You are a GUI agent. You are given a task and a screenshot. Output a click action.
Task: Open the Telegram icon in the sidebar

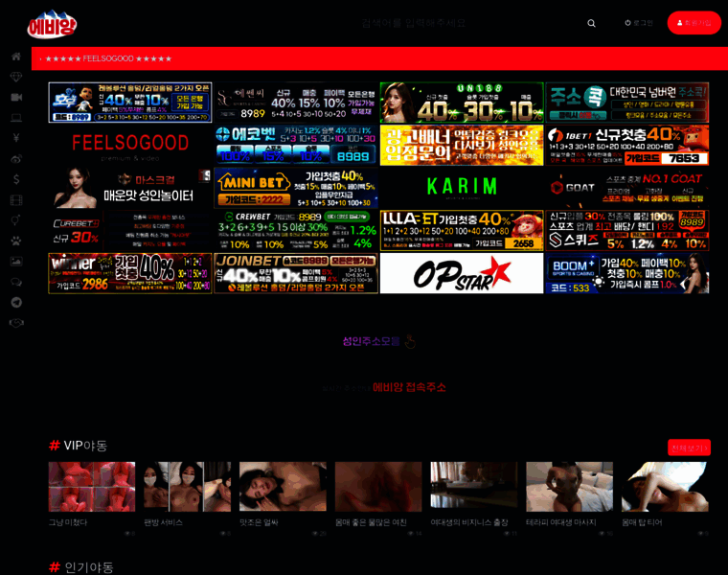tap(16, 303)
